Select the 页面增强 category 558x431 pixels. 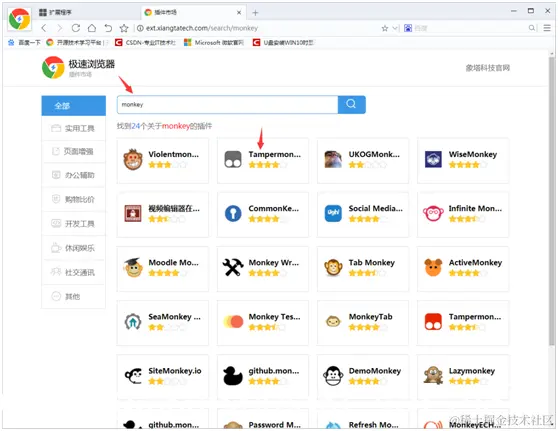pos(74,151)
